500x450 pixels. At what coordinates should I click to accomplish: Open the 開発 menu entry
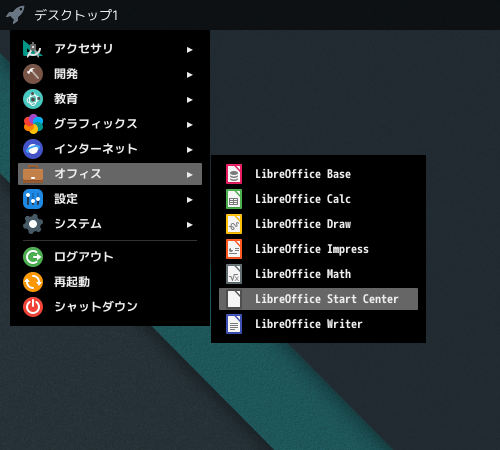[110, 74]
